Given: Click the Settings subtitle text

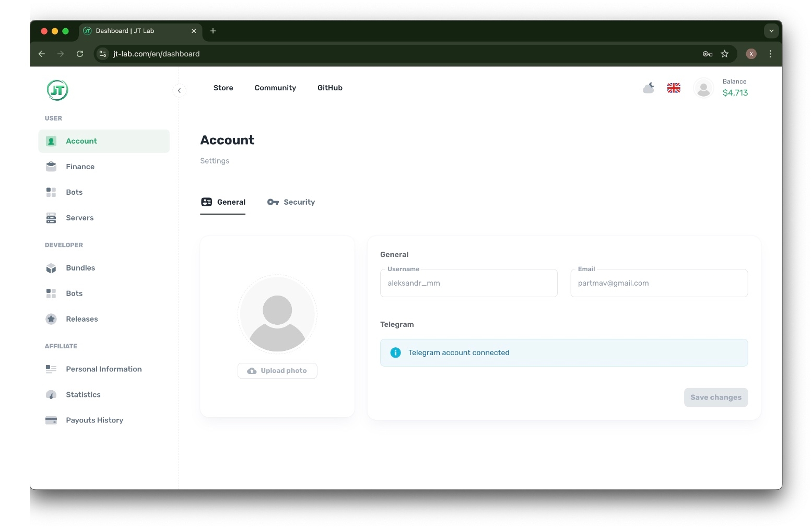Looking at the screenshot, I should point(215,161).
